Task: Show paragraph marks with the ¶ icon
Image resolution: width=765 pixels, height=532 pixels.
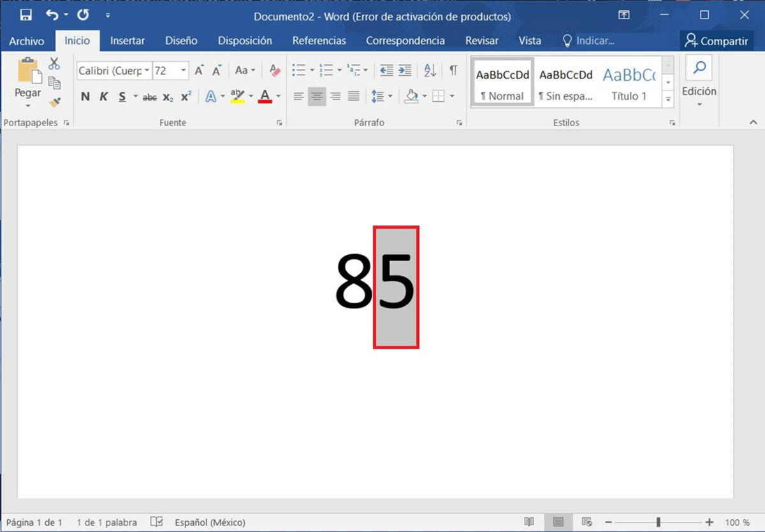Action: point(453,70)
